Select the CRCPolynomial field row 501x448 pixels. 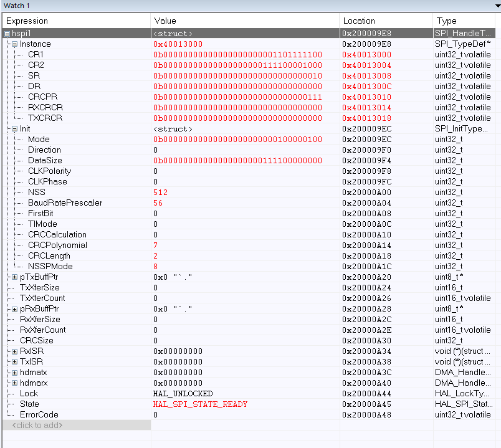(x=249, y=245)
